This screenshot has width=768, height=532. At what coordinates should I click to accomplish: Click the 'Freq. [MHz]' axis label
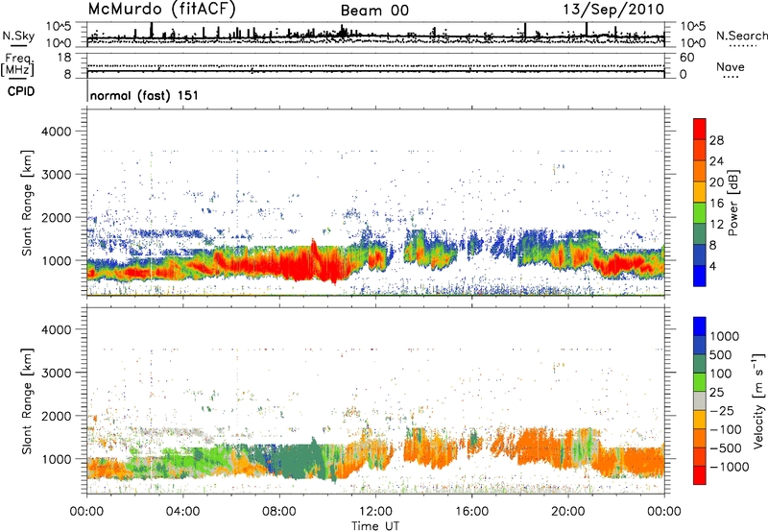tap(17, 64)
